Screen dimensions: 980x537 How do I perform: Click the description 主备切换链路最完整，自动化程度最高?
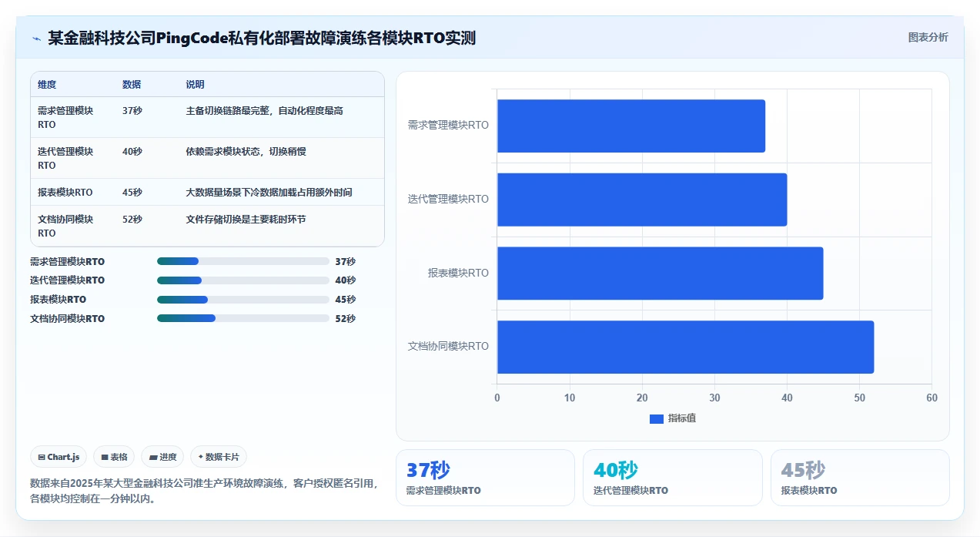[265, 111]
